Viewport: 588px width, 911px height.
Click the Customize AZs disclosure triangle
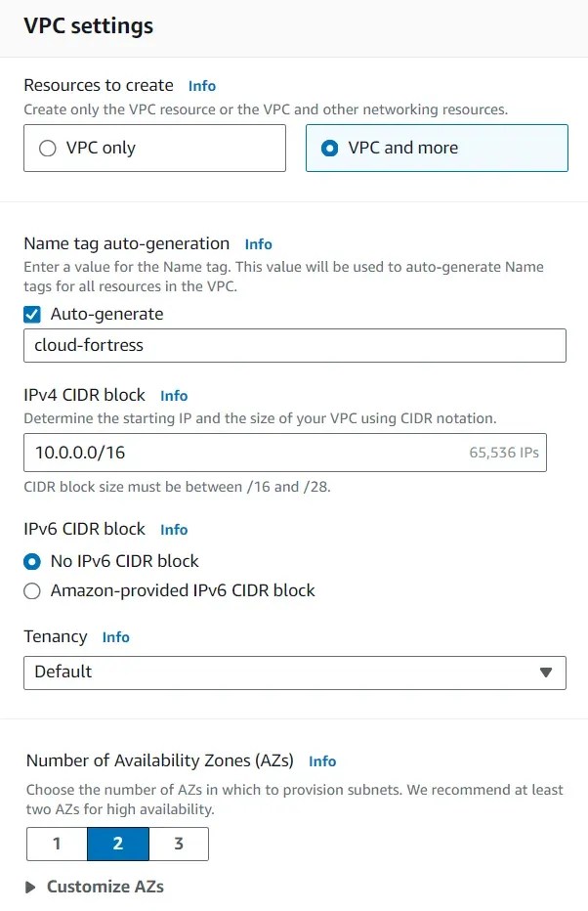pos(28,888)
